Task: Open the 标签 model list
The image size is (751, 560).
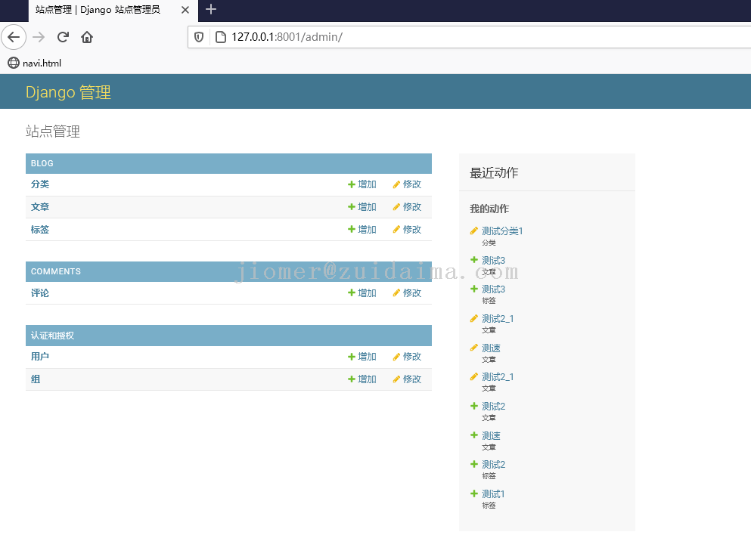Action: 40,229
